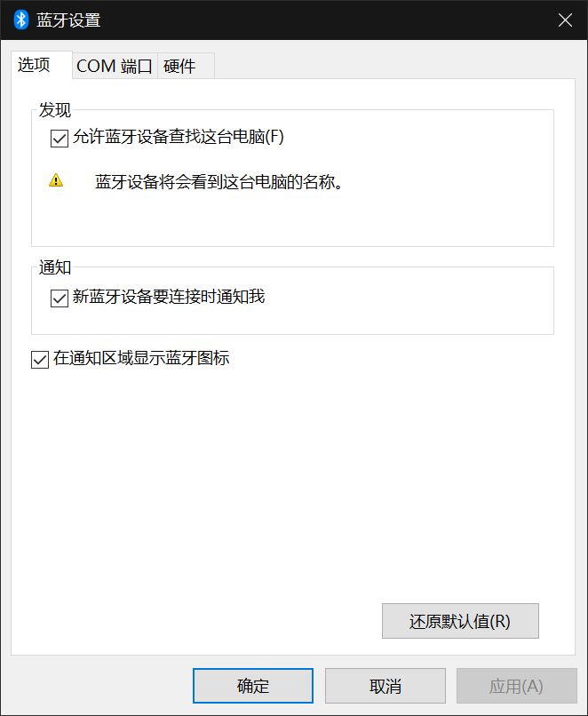Click the yellow warning triangle icon
Screen dimensions: 588x716
[56, 181]
